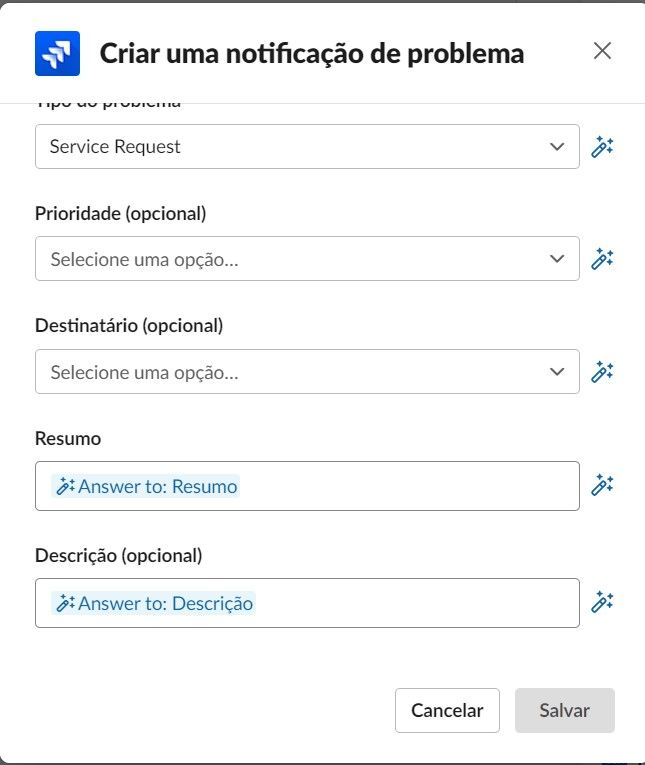Click the small wand inside the Descrição token

click(65, 603)
